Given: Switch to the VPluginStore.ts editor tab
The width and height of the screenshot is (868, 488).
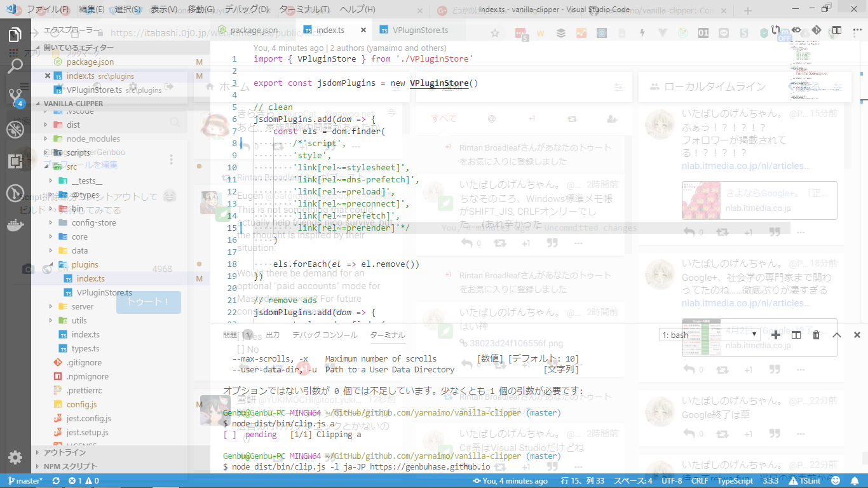Looking at the screenshot, I should tap(419, 30).
